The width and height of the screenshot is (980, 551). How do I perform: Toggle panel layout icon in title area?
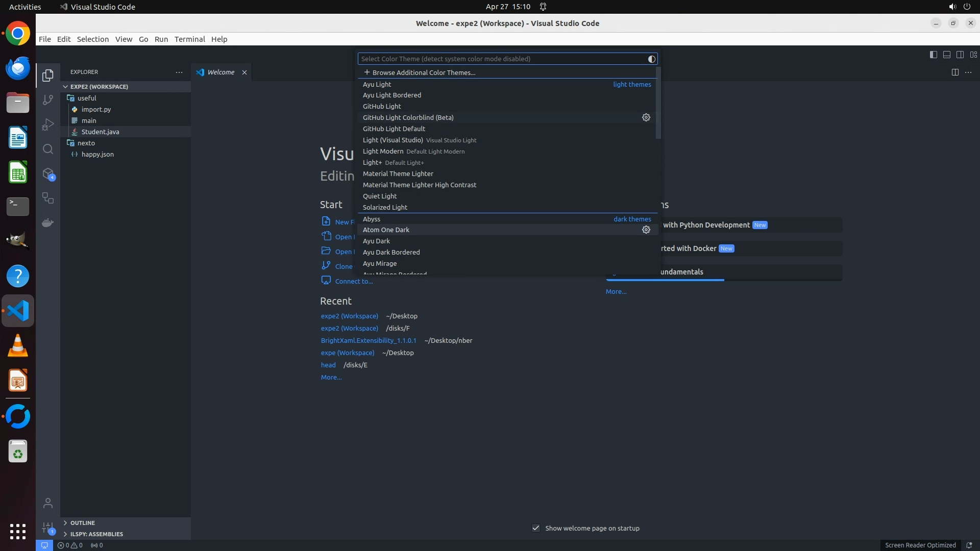[947, 55]
